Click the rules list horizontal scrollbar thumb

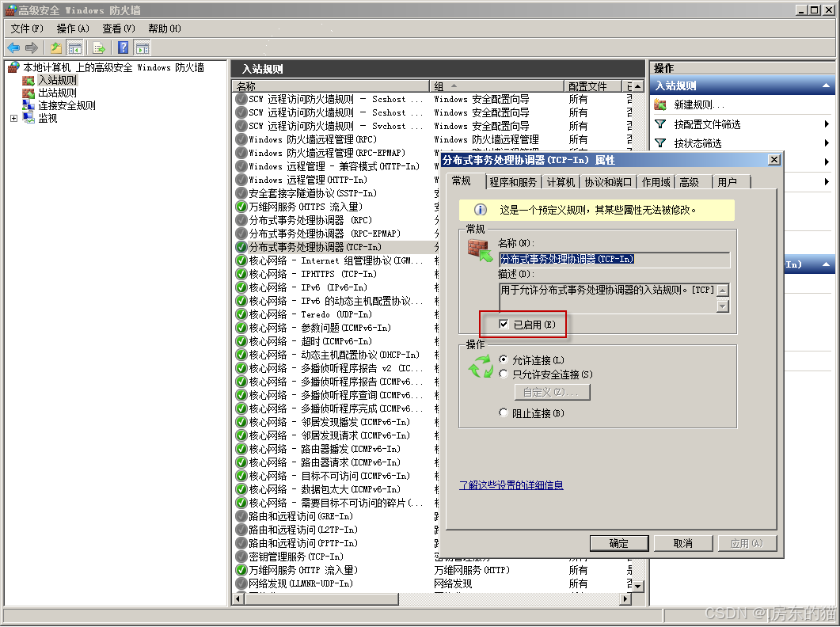(x=321, y=599)
